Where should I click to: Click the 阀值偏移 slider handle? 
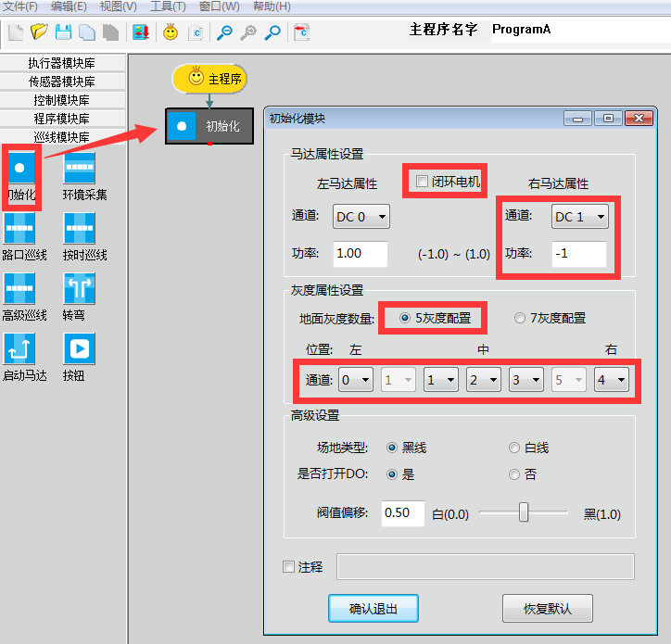coord(524,512)
